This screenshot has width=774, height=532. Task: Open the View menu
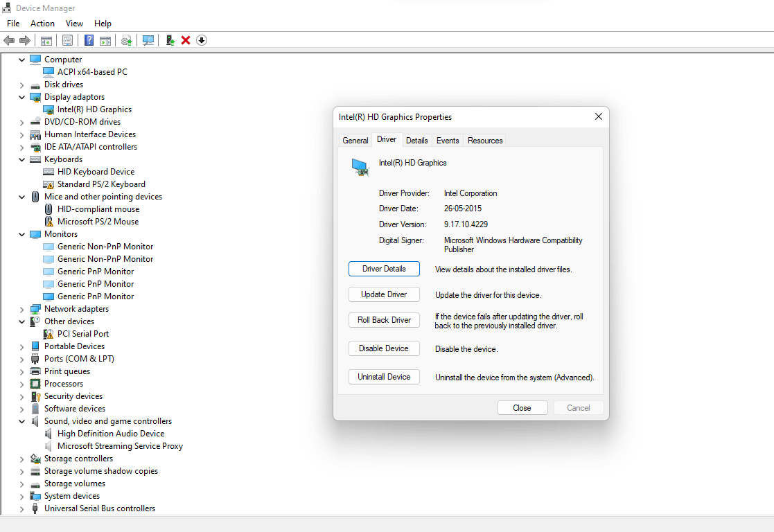74,23
